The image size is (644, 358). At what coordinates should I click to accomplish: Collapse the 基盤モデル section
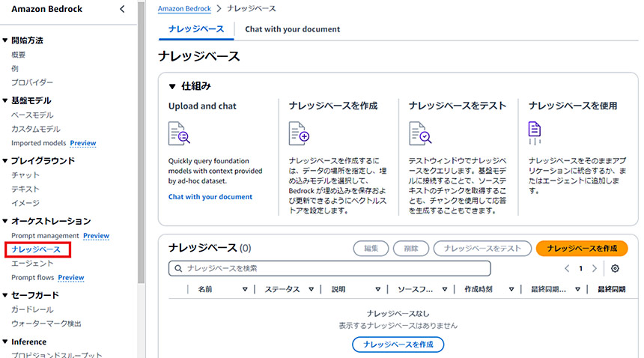(5, 100)
